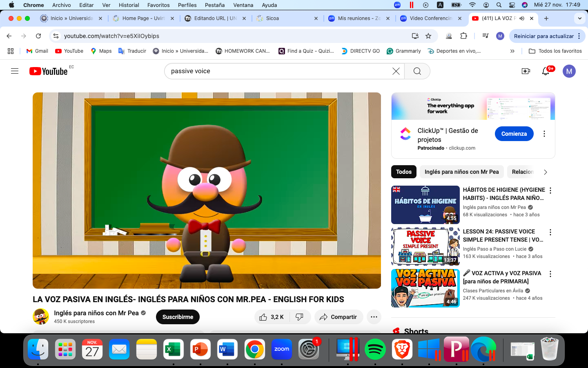Open options for the ClickUp ad

(x=544, y=134)
